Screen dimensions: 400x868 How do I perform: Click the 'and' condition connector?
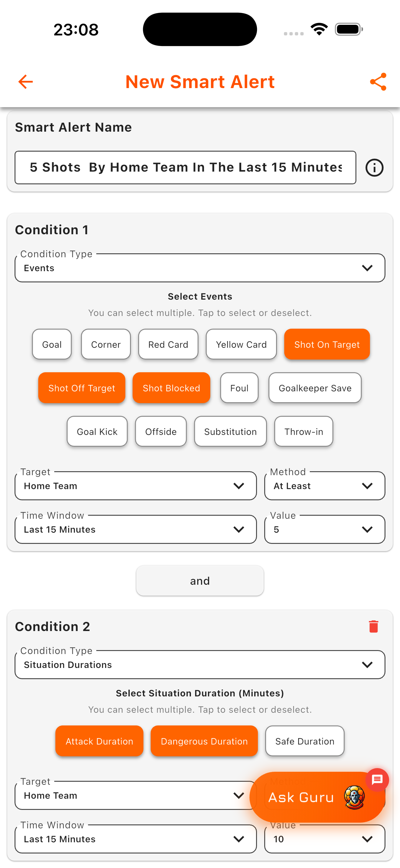(x=200, y=580)
